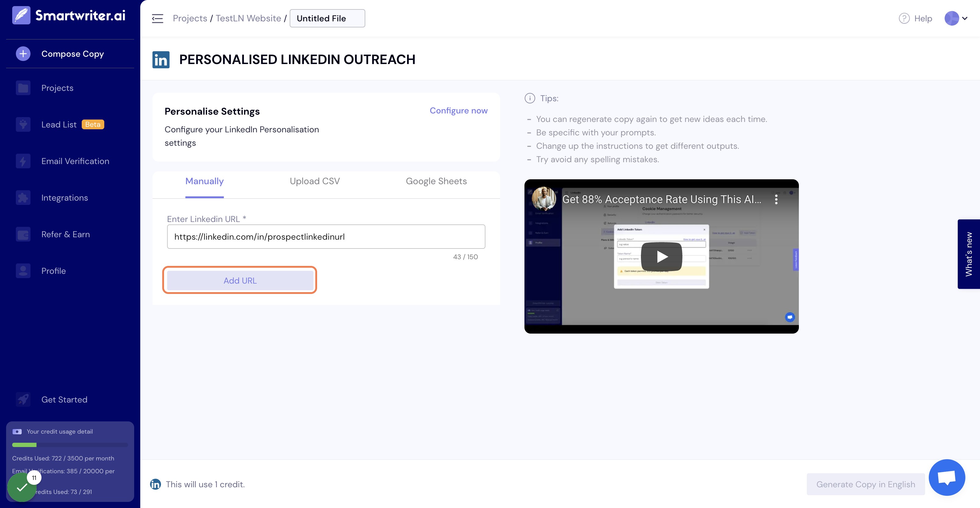The image size is (980, 508).
Task: Click the green checklist checkmark badge
Action: pos(22,487)
